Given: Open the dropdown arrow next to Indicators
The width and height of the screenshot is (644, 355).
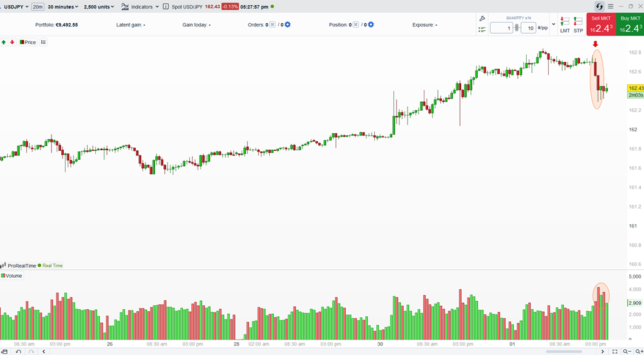Looking at the screenshot, I should click(157, 6).
